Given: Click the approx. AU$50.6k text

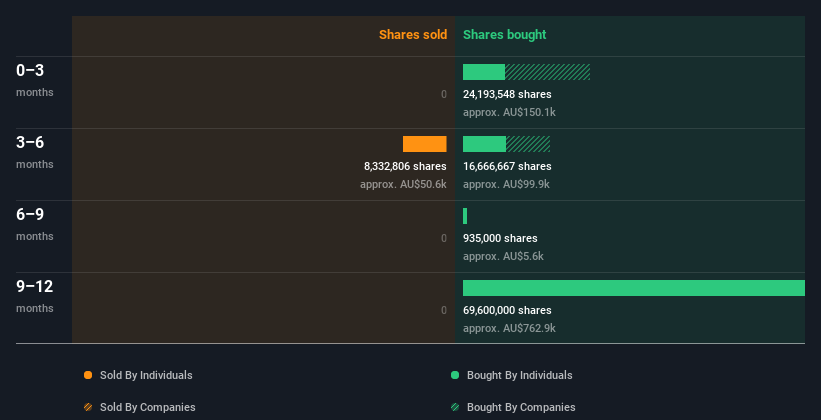Looking at the screenshot, I should coord(403,184).
